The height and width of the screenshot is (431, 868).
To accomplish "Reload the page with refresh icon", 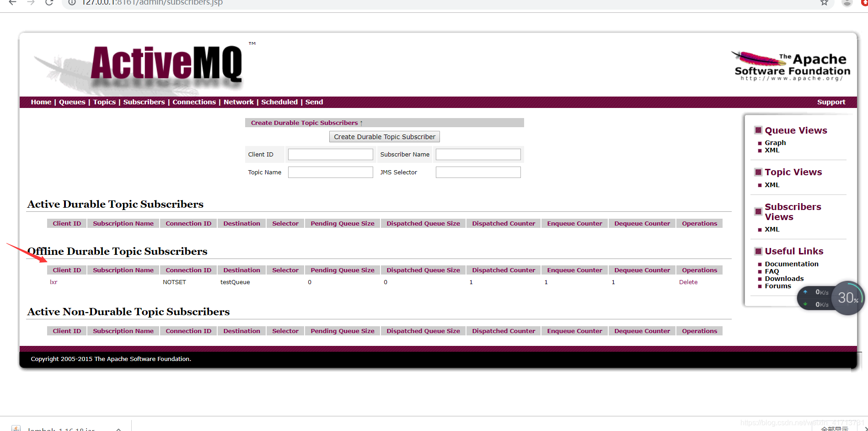I will (49, 3).
